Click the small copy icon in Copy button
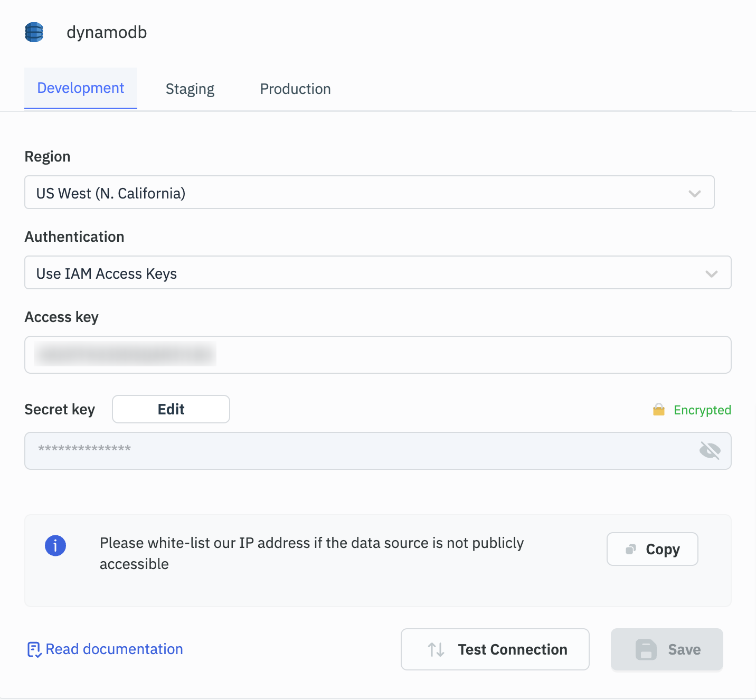756x700 pixels. pyautogui.click(x=630, y=550)
